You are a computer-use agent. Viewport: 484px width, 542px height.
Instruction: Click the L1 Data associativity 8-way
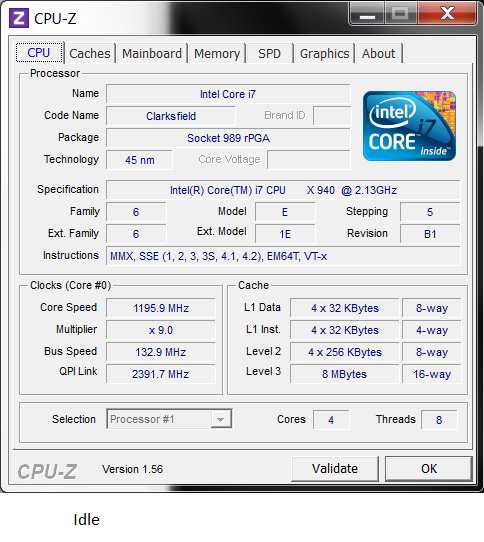432,308
